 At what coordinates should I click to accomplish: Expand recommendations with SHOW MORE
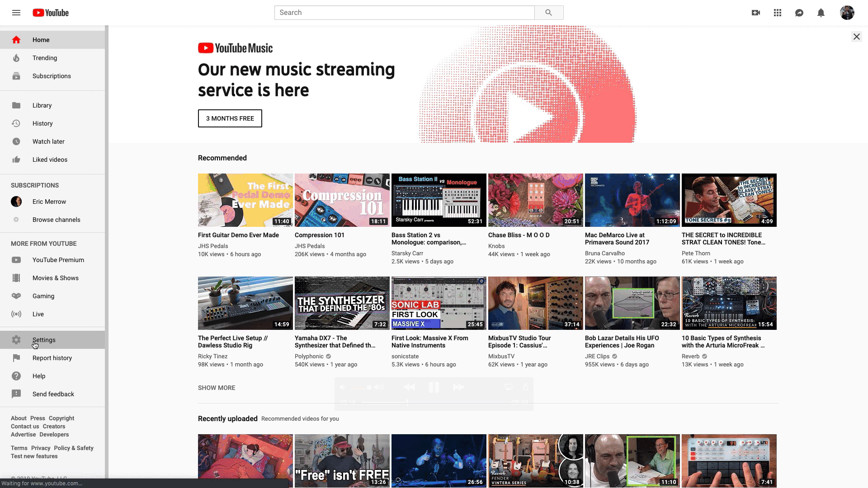tap(217, 388)
